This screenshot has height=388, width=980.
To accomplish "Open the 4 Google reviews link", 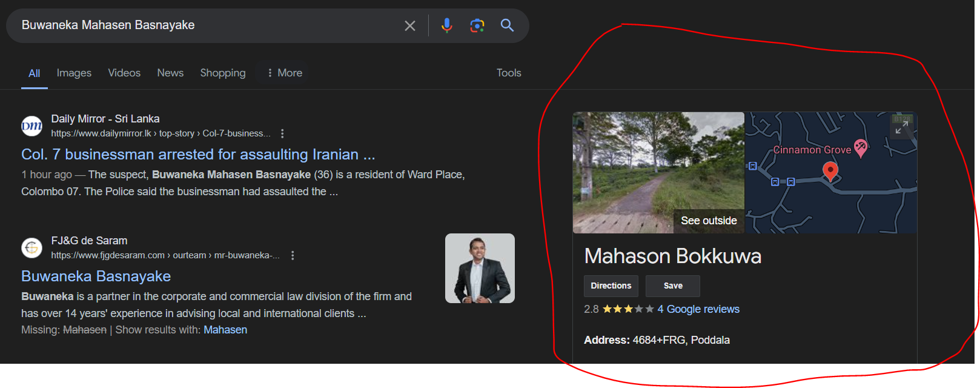I will [698, 309].
